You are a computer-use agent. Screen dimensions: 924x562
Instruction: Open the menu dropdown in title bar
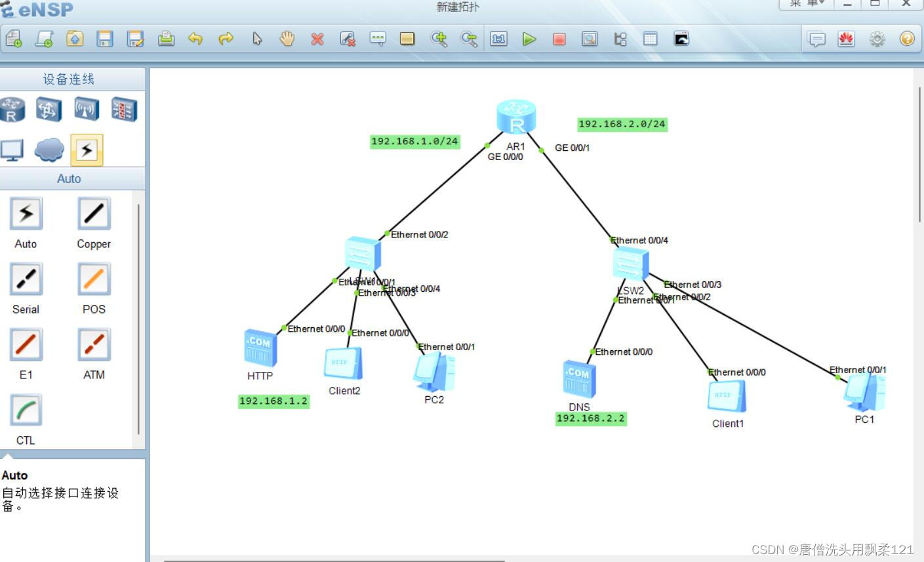pos(806,4)
